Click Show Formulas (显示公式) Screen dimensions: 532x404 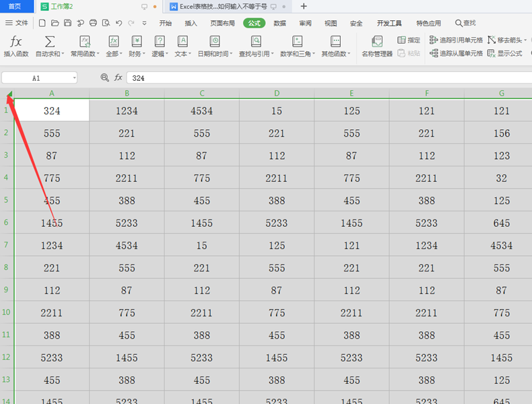pyautogui.click(x=504, y=53)
